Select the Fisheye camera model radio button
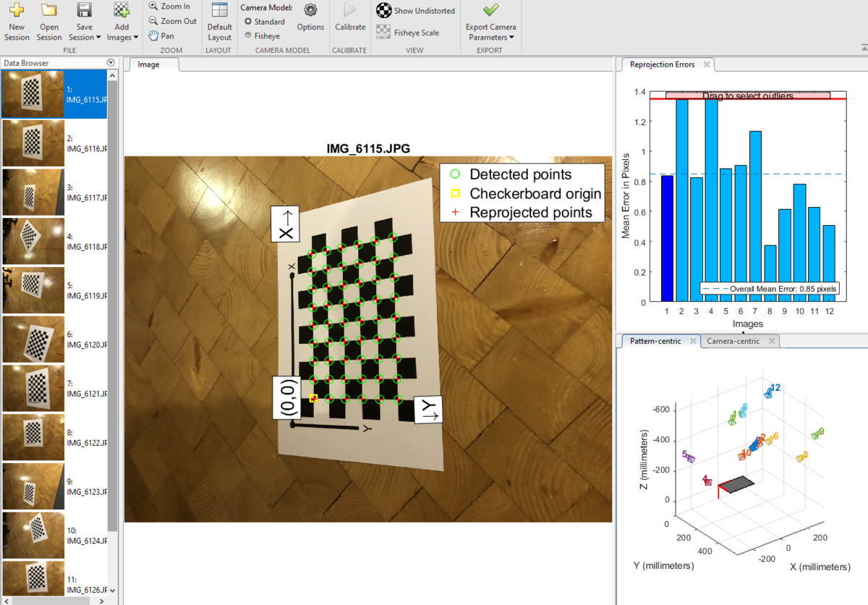Image resolution: width=868 pixels, height=605 pixels. coord(248,35)
